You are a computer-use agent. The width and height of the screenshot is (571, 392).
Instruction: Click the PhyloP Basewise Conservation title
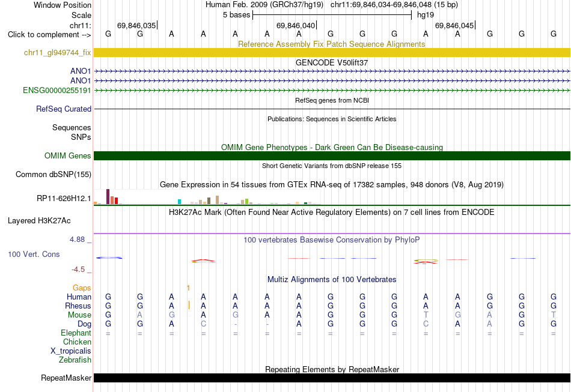tap(331, 240)
